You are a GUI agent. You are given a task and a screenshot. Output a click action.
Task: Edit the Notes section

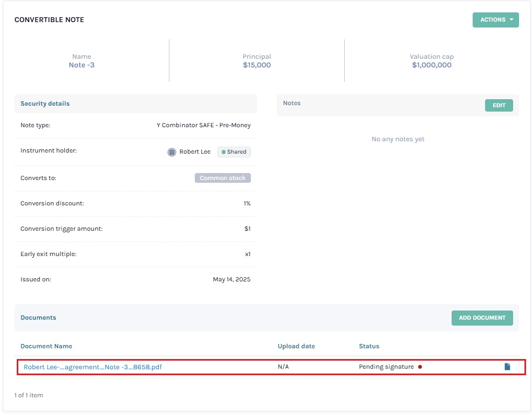499,105
